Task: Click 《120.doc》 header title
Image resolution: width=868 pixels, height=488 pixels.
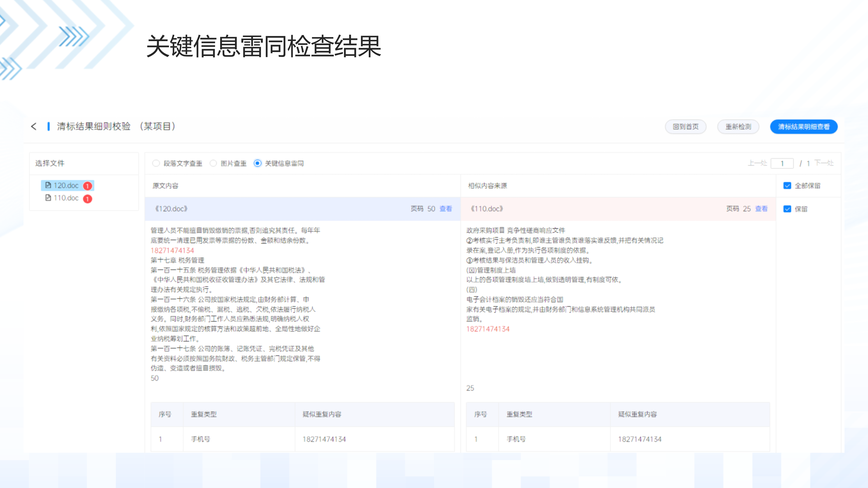Action: click(x=171, y=209)
